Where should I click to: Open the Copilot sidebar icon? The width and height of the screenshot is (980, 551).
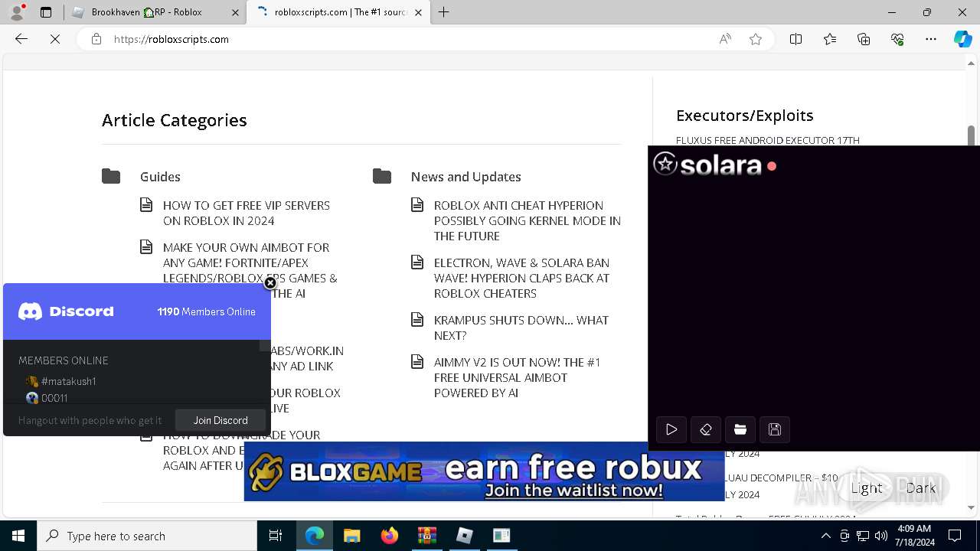(x=962, y=39)
